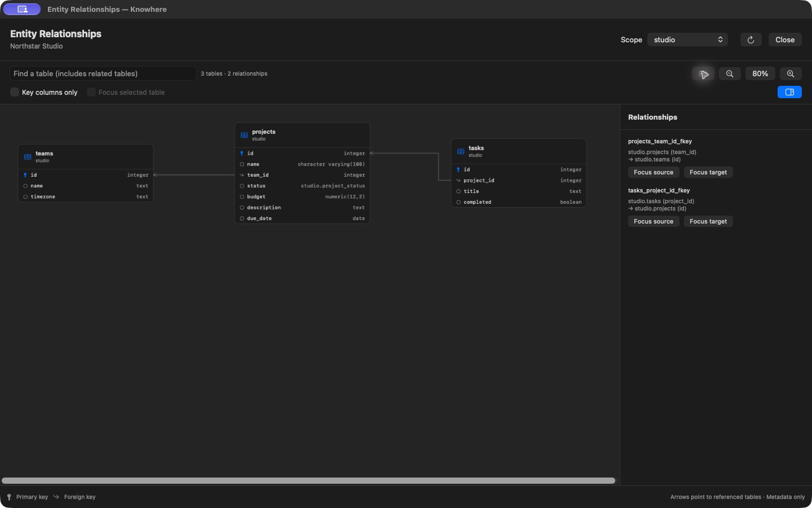Zoom out using the minus magnifier
Screen dimensions: 812x508
(730, 74)
